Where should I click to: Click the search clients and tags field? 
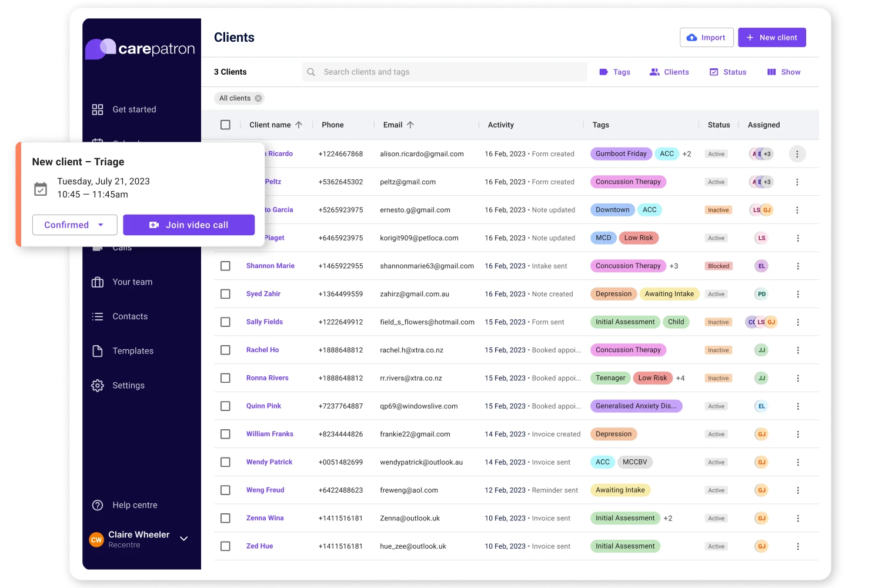444,72
